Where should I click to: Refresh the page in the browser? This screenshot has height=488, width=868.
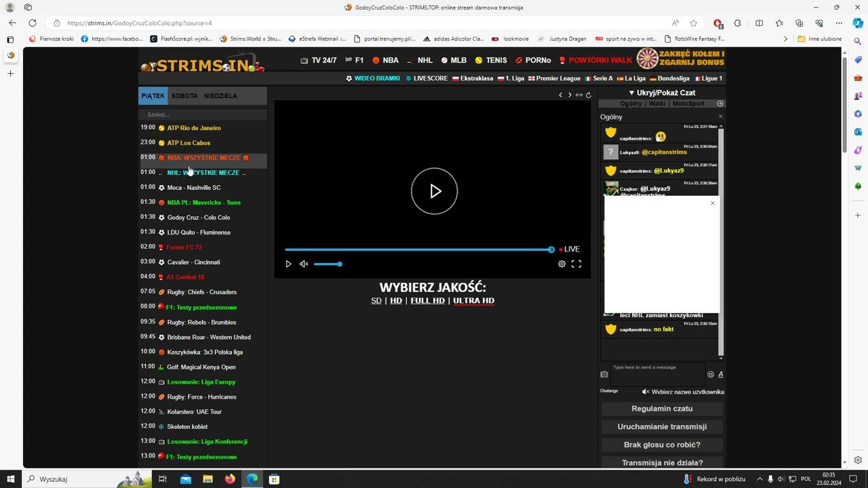point(32,23)
